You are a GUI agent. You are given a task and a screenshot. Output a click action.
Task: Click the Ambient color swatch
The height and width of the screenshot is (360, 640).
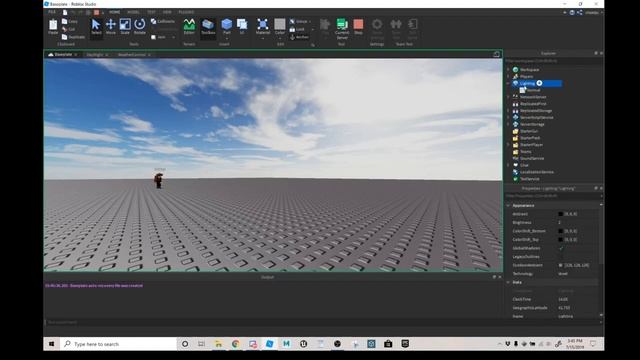tap(560, 214)
